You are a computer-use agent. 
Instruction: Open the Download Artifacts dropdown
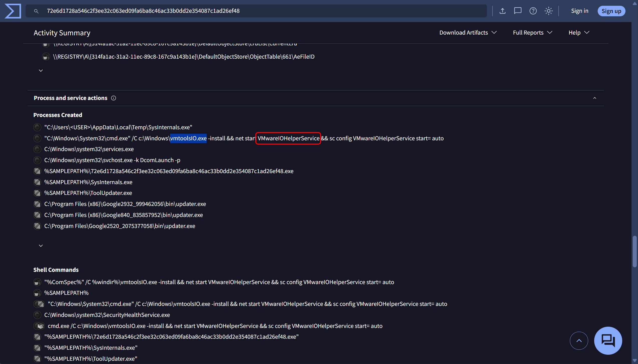point(468,33)
